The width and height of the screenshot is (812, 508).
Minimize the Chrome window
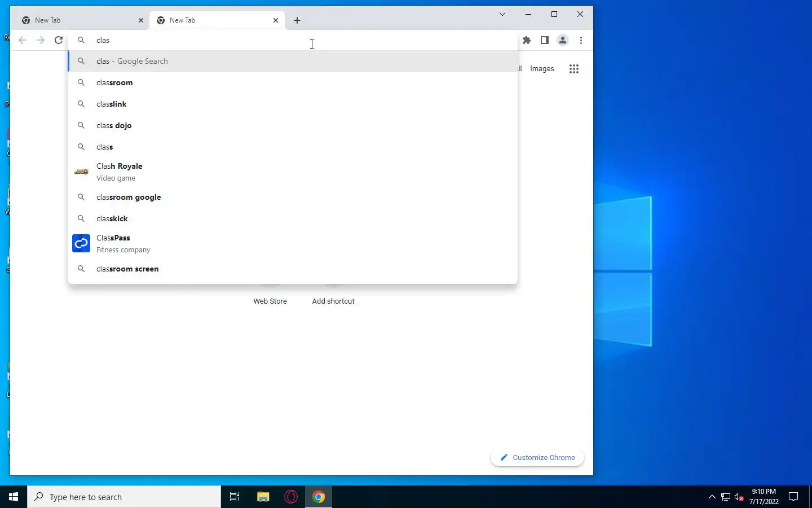528,14
